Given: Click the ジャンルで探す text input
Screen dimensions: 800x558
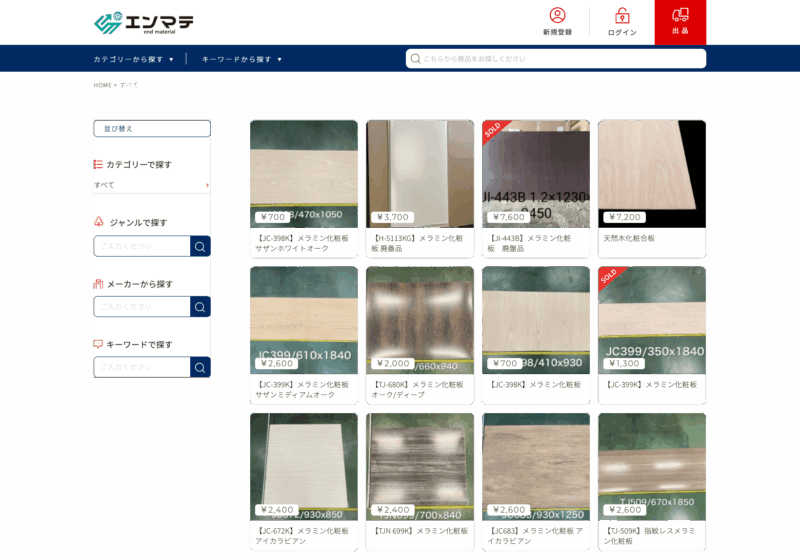Looking at the screenshot, I should tap(141, 246).
